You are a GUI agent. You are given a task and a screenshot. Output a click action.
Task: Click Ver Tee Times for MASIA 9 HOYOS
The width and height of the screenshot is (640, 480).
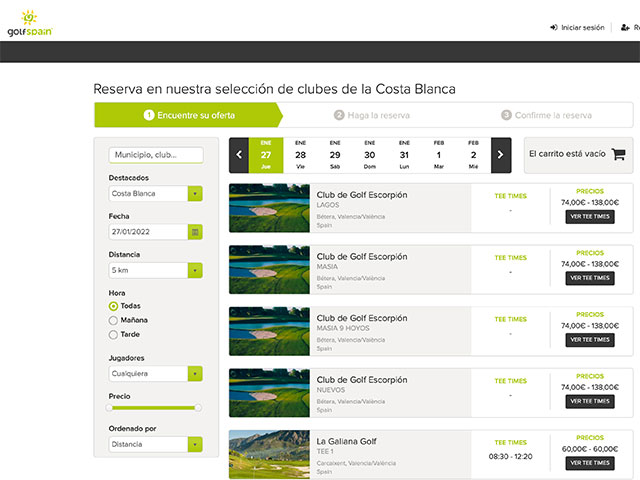point(590,340)
